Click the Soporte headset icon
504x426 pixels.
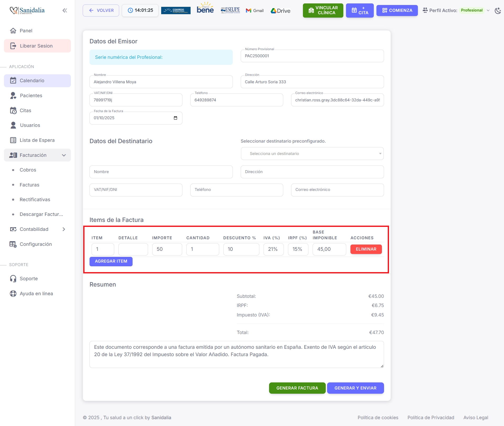13,278
